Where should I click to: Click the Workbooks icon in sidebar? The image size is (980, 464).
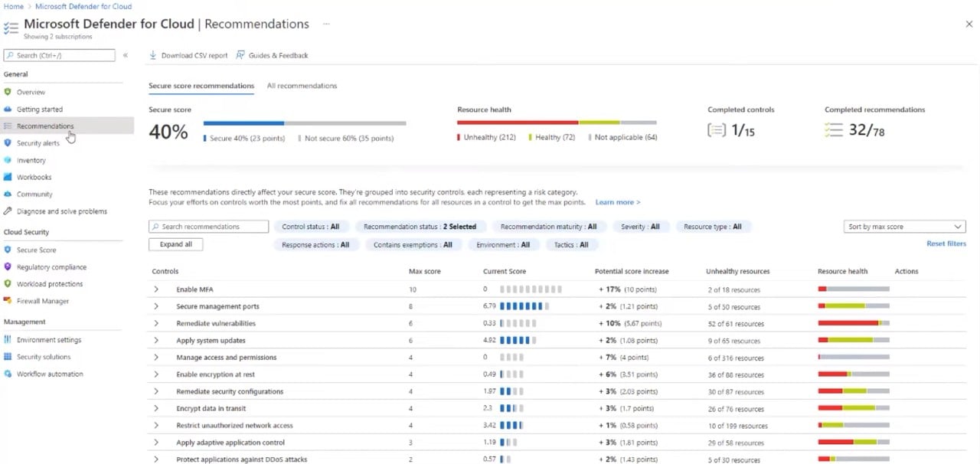(8, 177)
